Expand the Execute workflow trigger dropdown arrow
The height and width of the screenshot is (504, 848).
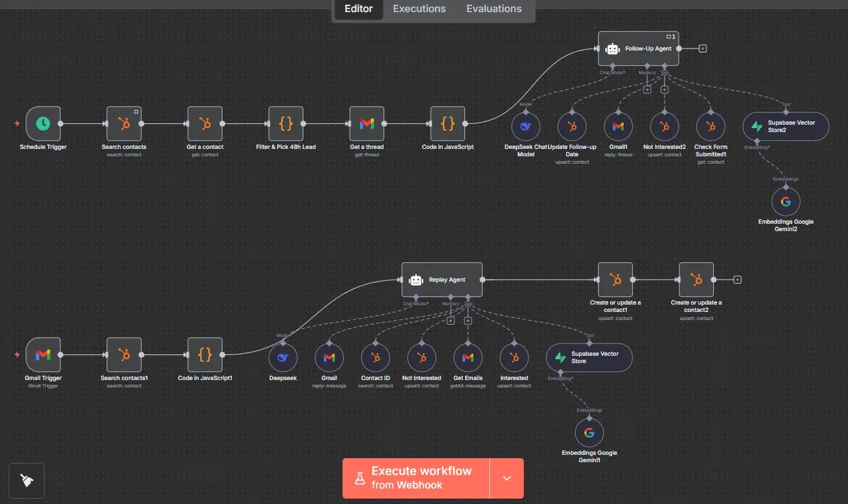tap(507, 478)
